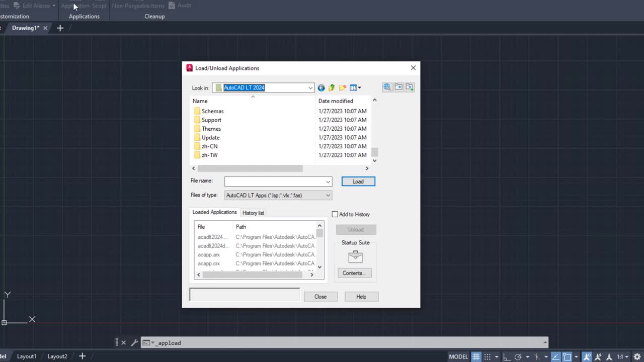This screenshot has height=362, width=644.
Task: Click the annotation scale icon beside 1:1
Action: (x=609, y=356)
